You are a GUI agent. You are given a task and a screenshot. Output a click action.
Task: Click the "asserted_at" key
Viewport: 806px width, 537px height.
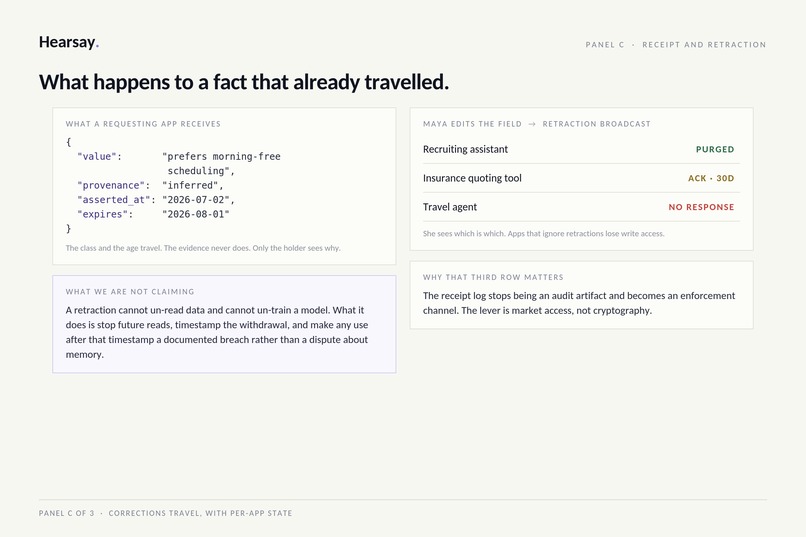tap(116, 199)
